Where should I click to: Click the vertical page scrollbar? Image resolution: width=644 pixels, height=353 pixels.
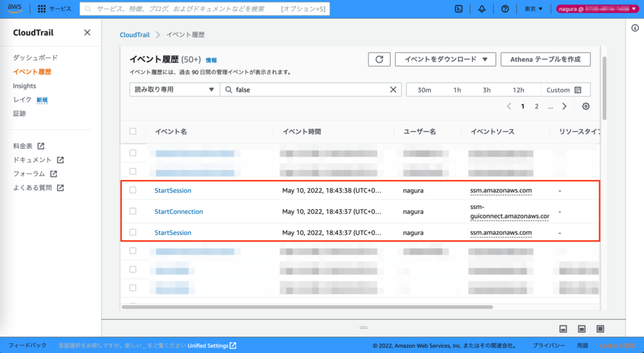[x=604, y=88]
